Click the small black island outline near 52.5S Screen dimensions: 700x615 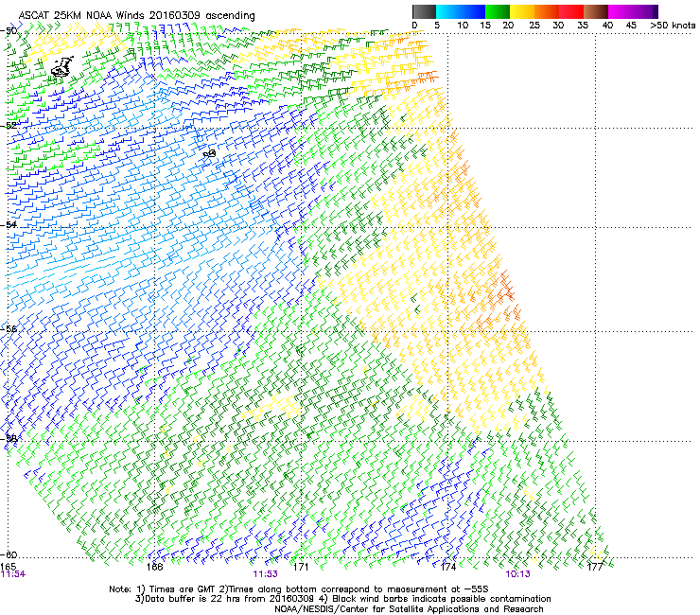coord(210,153)
